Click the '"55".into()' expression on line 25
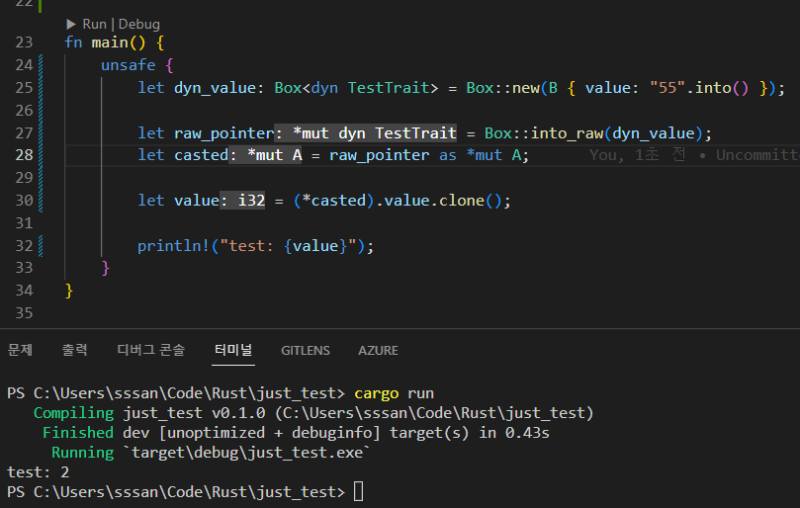Screen dimensions: 800x508 click(699, 88)
